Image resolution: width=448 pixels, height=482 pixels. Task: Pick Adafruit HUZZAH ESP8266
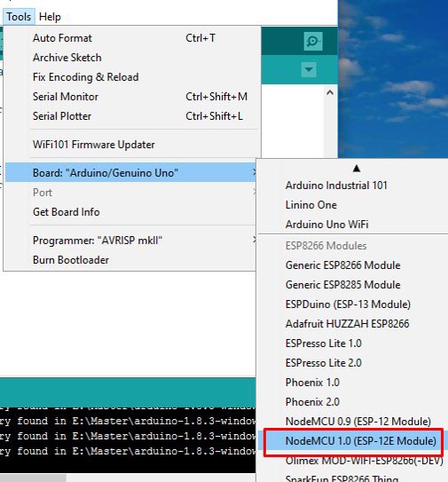353,323
